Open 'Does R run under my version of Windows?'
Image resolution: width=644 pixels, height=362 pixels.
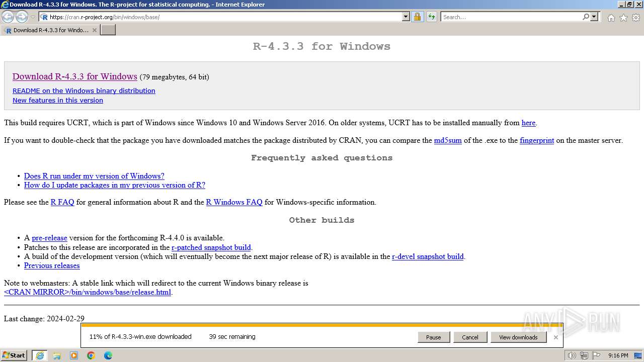click(x=94, y=176)
